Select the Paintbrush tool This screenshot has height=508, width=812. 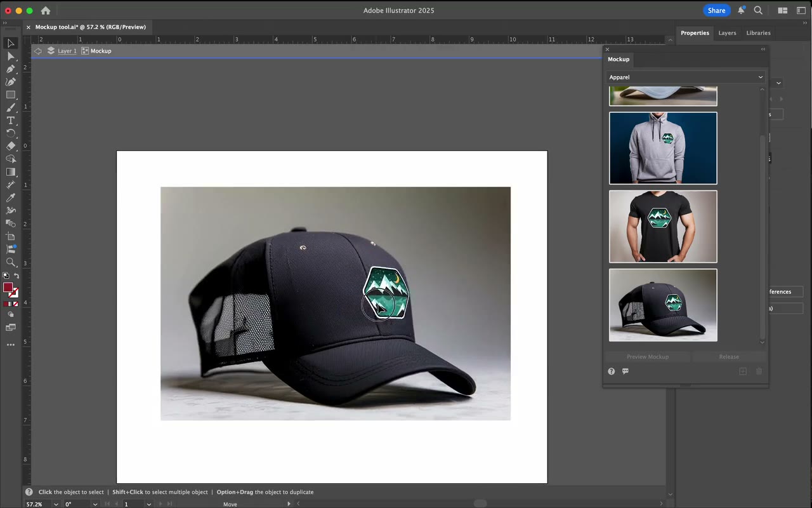(11, 108)
